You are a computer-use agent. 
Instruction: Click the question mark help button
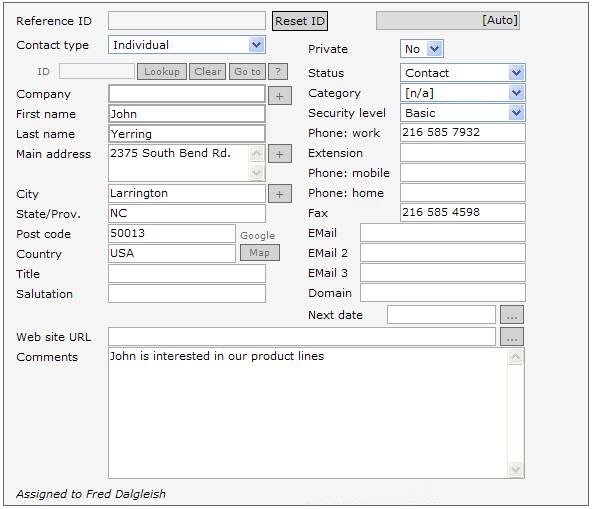pos(278,71)
